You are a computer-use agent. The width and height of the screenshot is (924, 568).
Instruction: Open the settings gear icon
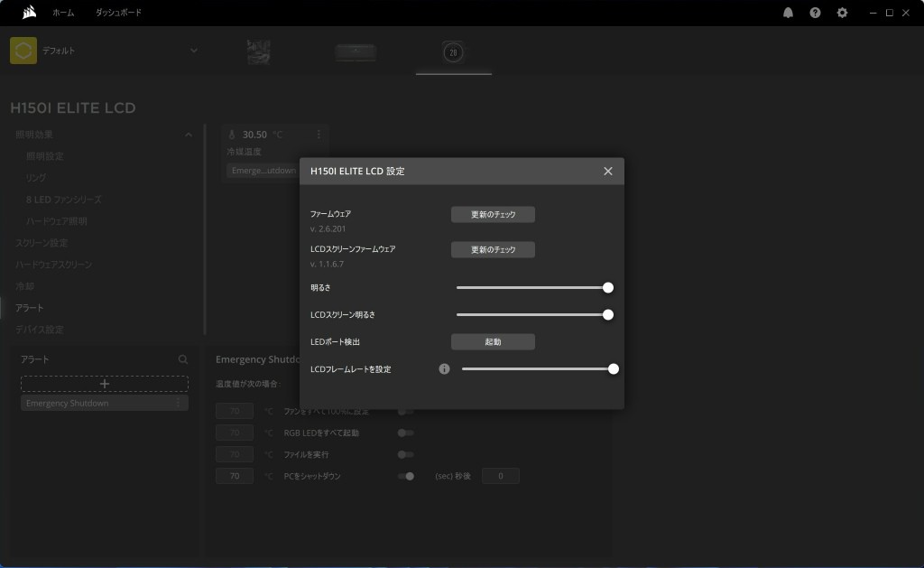pos(843,13)
